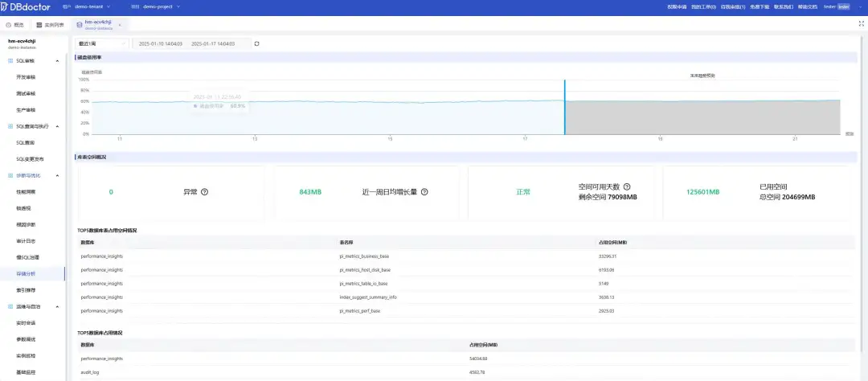
Task: Click the refresh icon beside date range
Action: coord(256,43)
